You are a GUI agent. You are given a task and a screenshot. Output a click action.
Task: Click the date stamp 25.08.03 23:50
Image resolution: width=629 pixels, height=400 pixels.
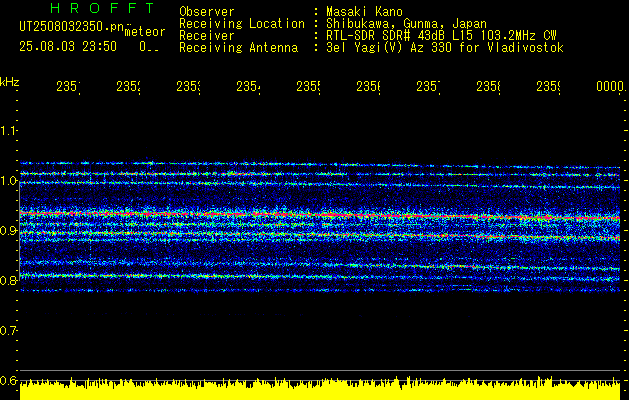pos(68,47)
